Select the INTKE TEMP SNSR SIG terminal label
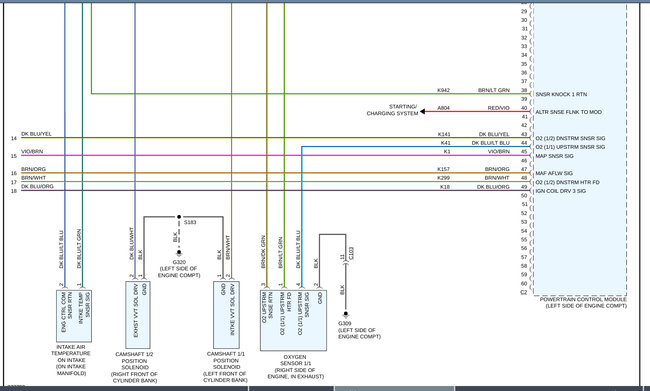 pos(84,308)
